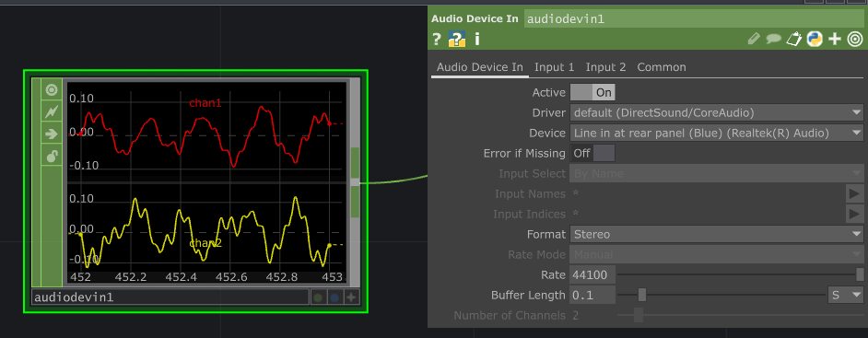Toggle viewer active icon on audiodevin1 node
Screen dimensions: 868x338
pyautogui.click(x=52, y=89)
